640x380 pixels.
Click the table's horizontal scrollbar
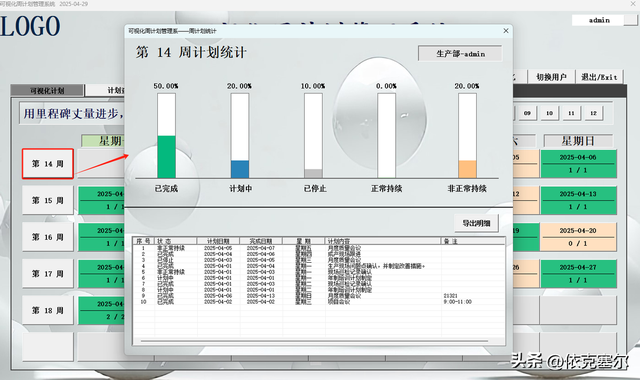[x=314, y=341]
